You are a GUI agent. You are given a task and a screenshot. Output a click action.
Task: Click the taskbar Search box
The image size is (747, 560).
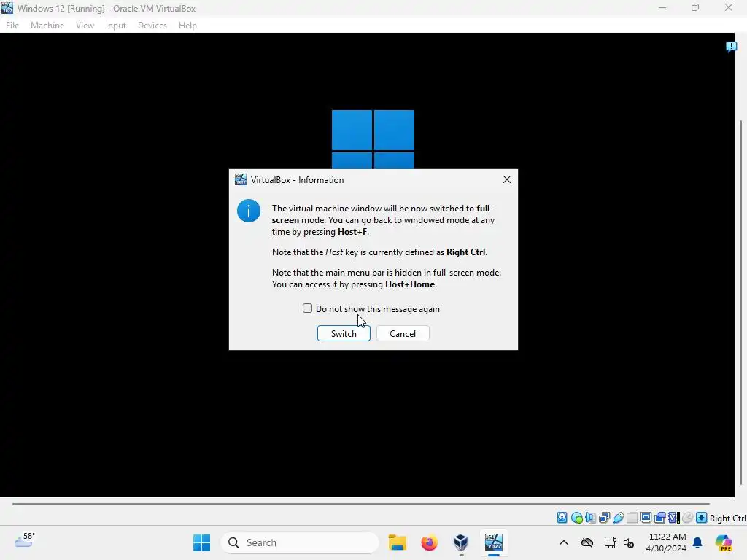point(300,542)
